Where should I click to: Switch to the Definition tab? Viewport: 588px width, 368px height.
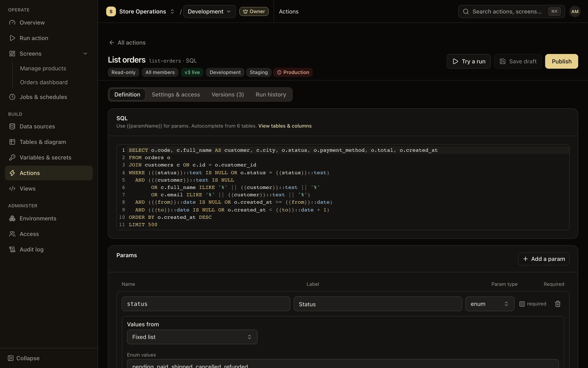pos(127,94)
